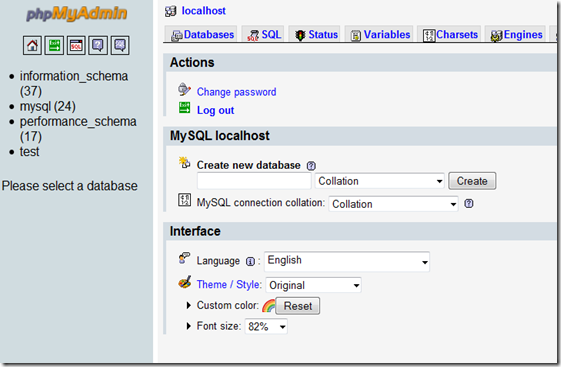Open the MySQL connection collation dropdown
The width and height of the screenshot is (561, 367).
point(393,204)
